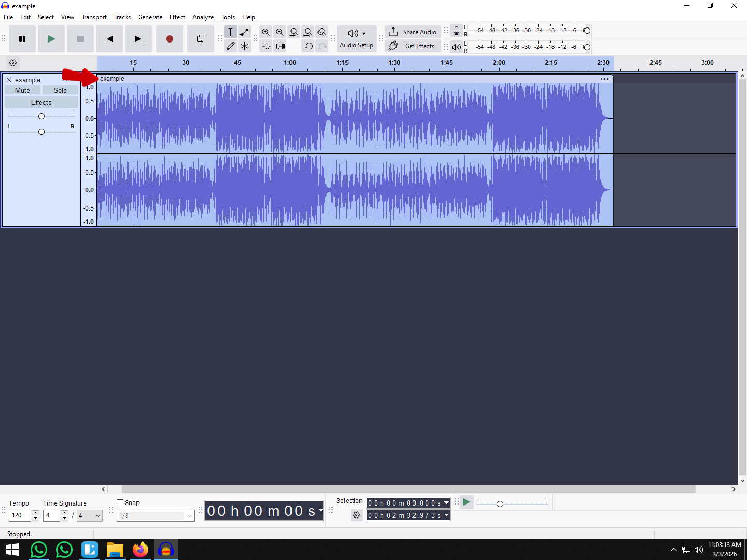Click the track Effects button
This screenshot has width=747, height=560.
[x=41, y=102]
